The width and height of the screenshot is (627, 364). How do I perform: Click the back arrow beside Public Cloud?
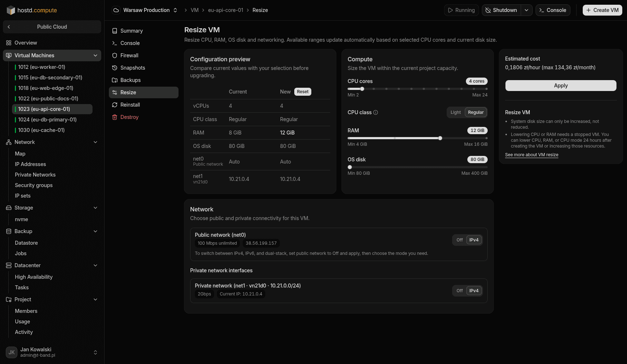coord(9,27)
